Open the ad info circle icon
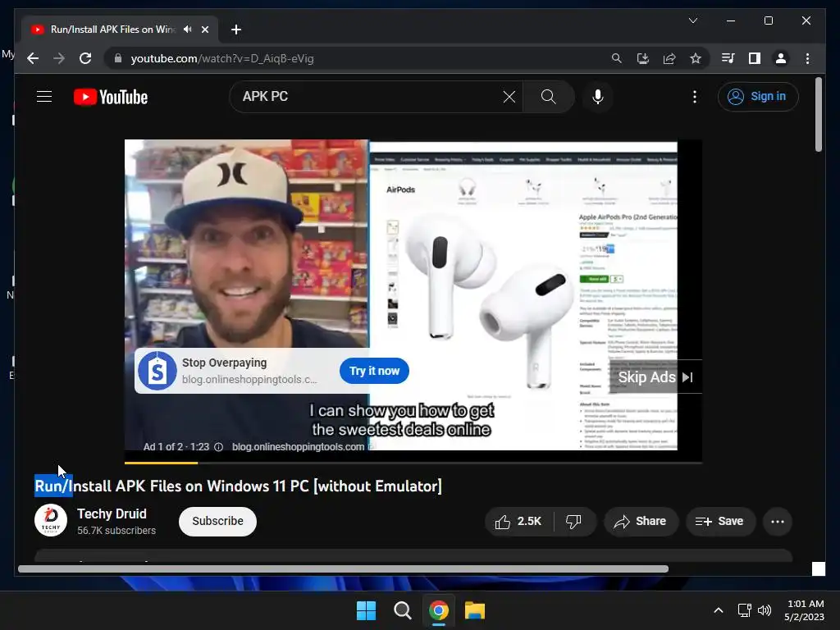The width and height of the screenshot is (840, 630). tap(218, 447)
